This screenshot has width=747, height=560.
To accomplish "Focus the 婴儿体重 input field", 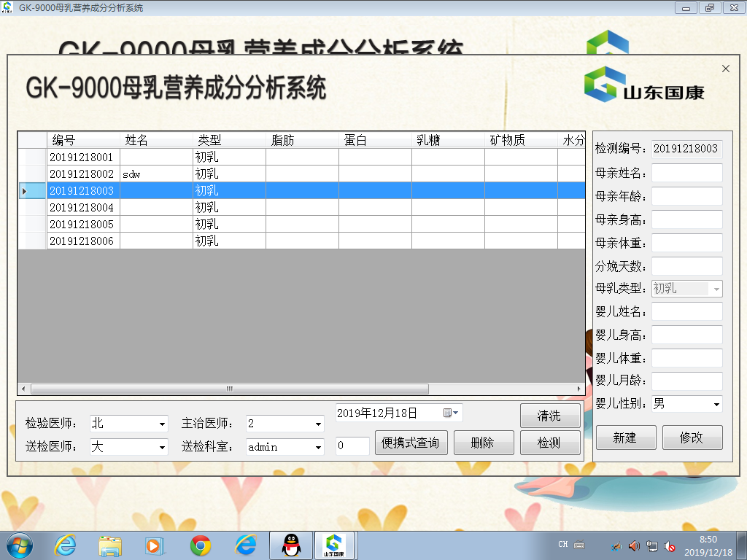I will pyautogui.click(x=687, y=358).
